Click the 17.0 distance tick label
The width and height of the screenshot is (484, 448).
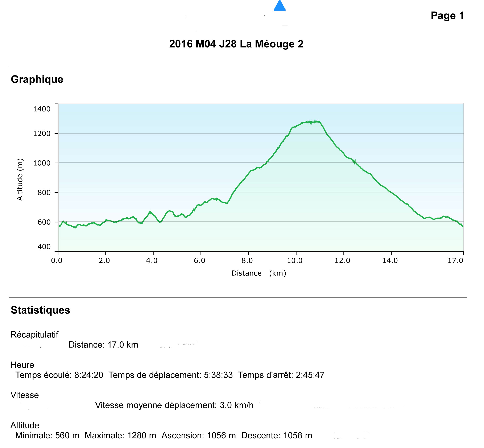point(455,261)
